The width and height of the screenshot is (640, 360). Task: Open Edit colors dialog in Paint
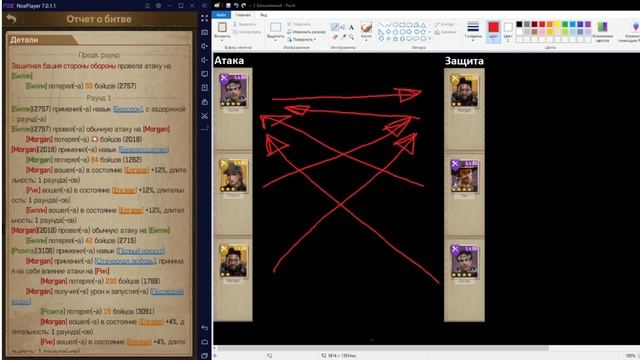pyautogui.click(x=602, y=31)
